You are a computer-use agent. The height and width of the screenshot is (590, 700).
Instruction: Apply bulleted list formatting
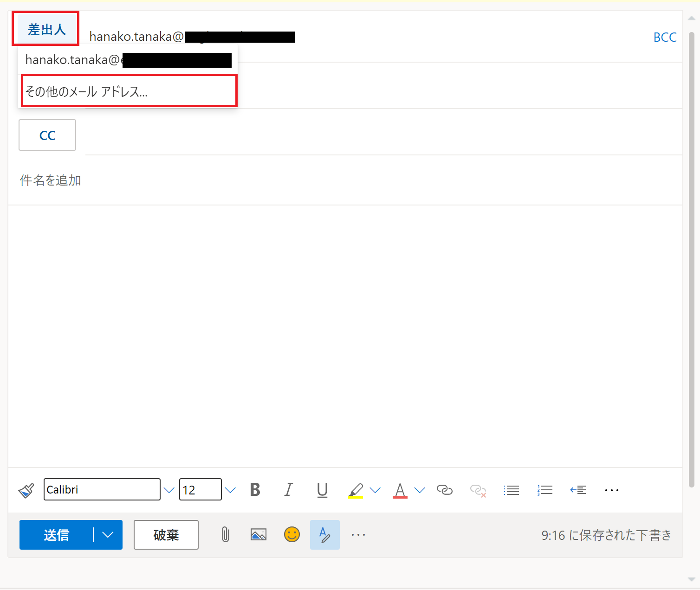(x=511, y=490)
